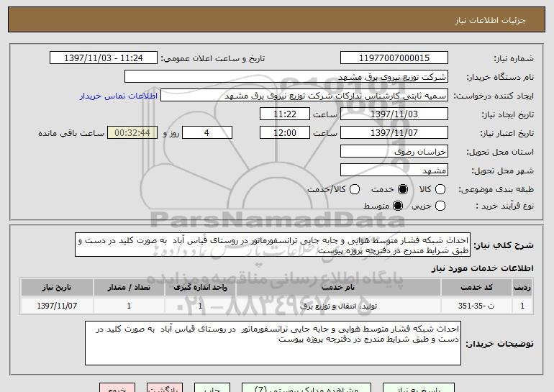Click the creation time field 11:22
Screen dimensions: 554x392
(x=285, y=114)
